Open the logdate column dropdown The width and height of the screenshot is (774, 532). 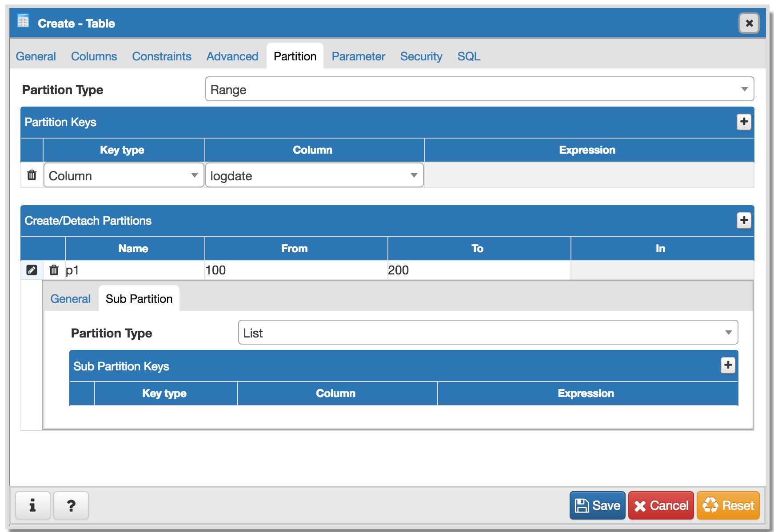(314, 175)
